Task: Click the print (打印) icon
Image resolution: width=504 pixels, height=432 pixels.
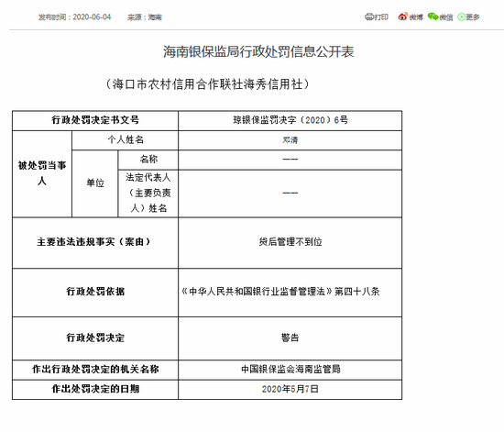Action: (368, 17)
